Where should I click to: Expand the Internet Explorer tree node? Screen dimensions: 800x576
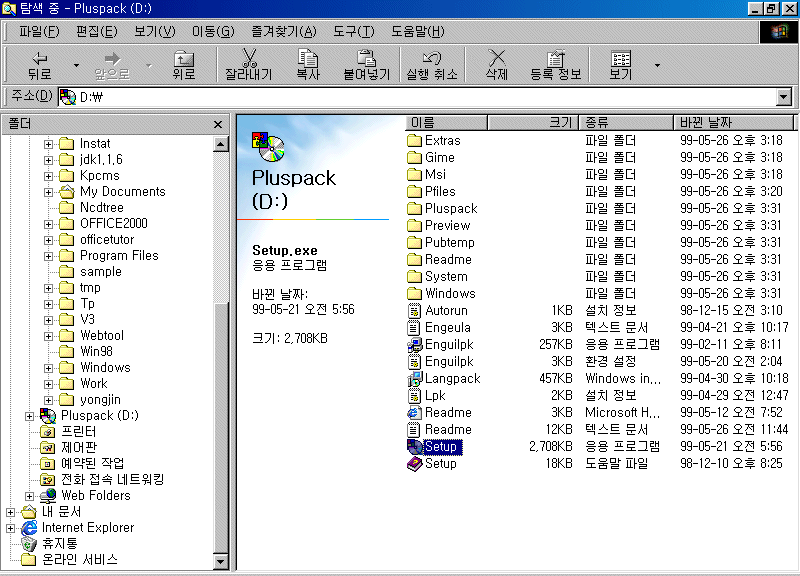point(10,528)
